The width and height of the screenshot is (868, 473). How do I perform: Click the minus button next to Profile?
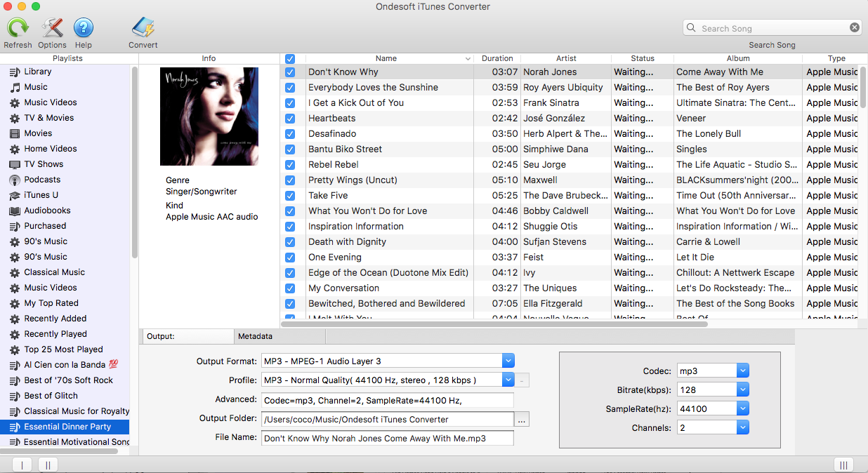pyautogui.click(x=523, y=380)
